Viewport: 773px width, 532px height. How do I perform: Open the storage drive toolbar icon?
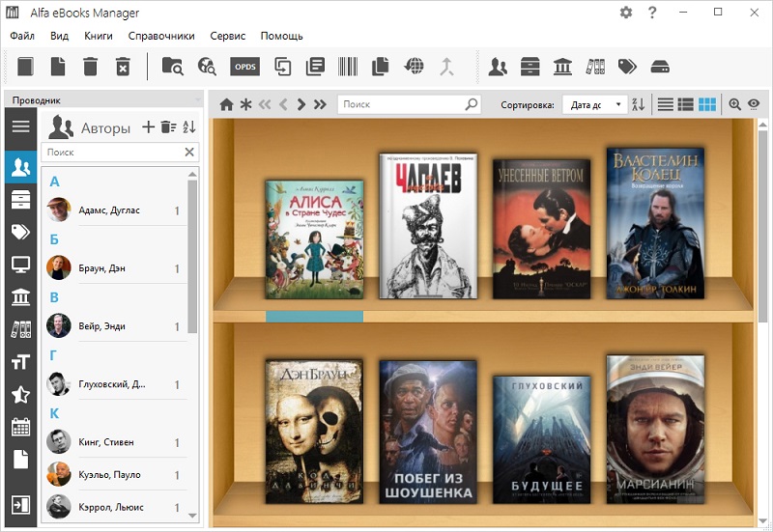pos(660,67)
